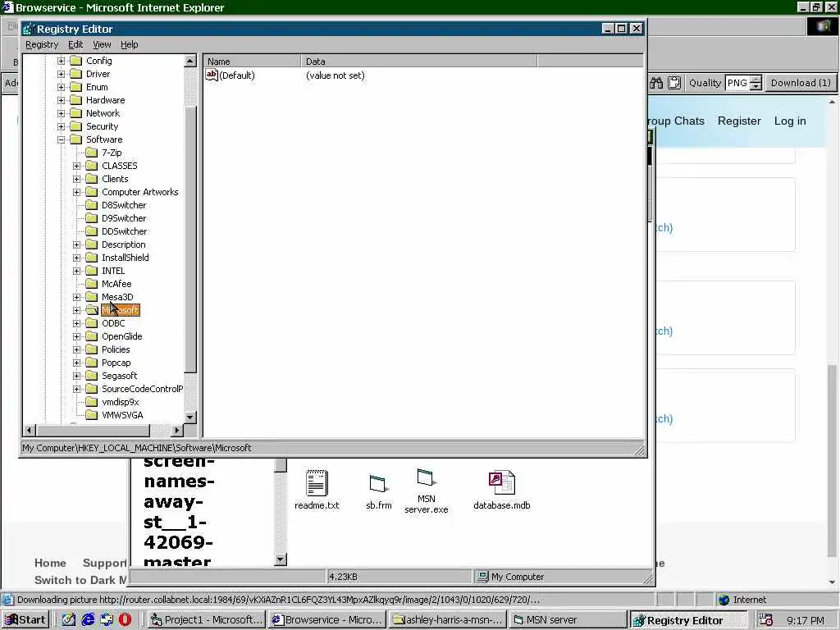
Task: Select the vmdisp9x folder icon
Action: [x=92, y=402]
